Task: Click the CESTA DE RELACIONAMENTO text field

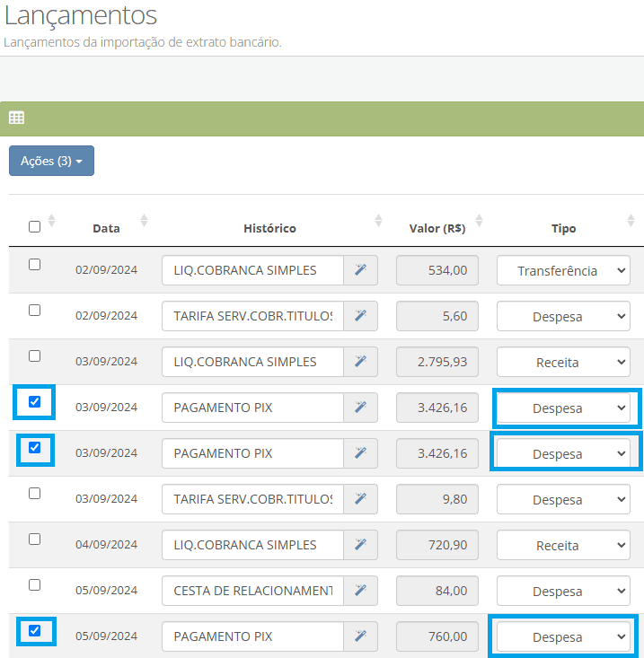Action: coord(252,591)
